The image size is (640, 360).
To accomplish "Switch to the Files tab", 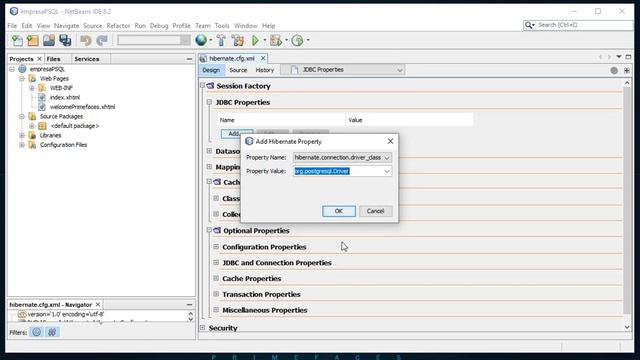I will [53, 59].
